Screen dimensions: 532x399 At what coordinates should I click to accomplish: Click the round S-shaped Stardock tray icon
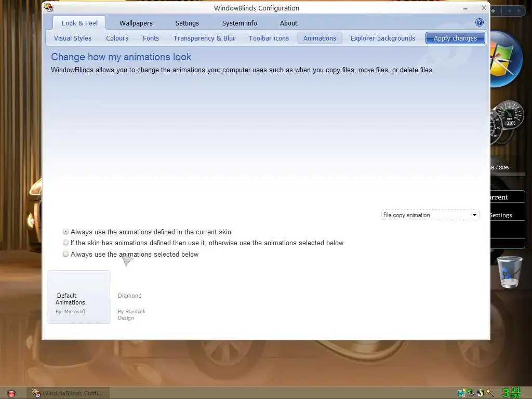click(480, 393)
